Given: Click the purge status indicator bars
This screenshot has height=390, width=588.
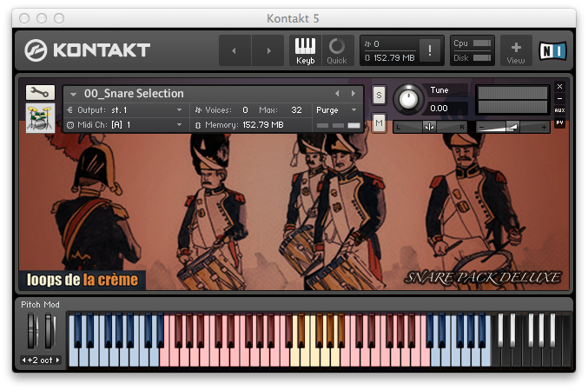Looking at the screenshot, I should click(338, 126).
